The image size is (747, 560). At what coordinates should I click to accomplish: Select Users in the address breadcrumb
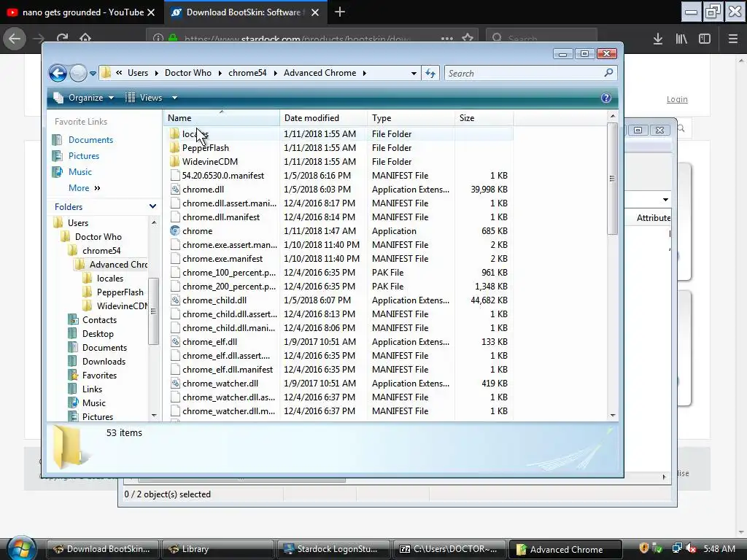(x=138, y=73)
